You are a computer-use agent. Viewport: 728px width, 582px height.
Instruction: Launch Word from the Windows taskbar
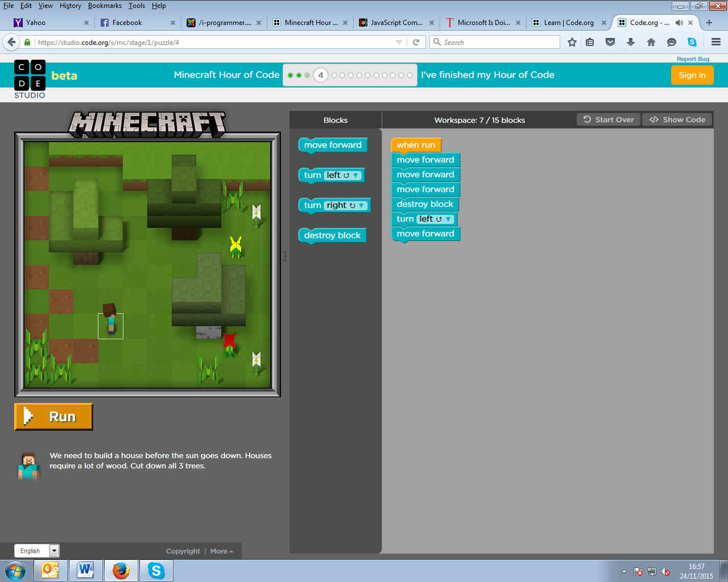[86, 570]
